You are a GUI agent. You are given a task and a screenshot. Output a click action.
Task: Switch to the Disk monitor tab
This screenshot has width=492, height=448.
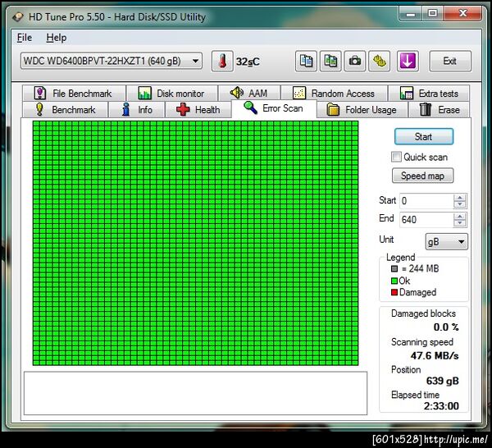(x=172, y=94)
